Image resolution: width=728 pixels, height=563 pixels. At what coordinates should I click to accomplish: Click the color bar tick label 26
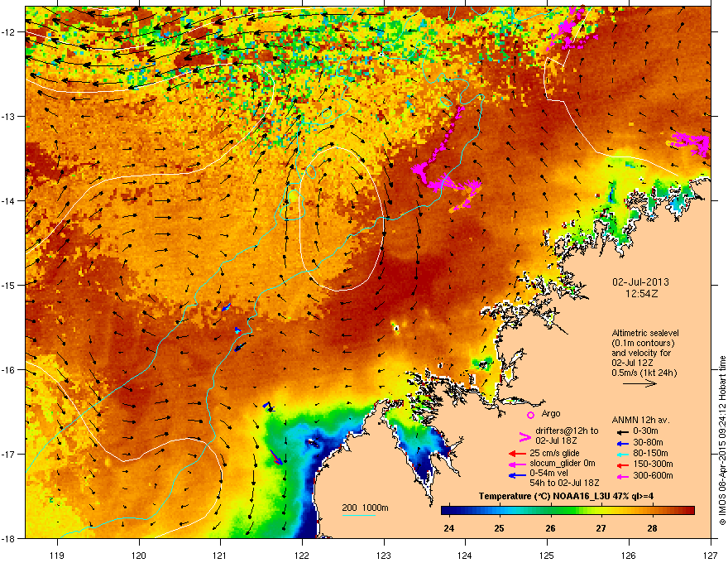click(x=550, y=528)
